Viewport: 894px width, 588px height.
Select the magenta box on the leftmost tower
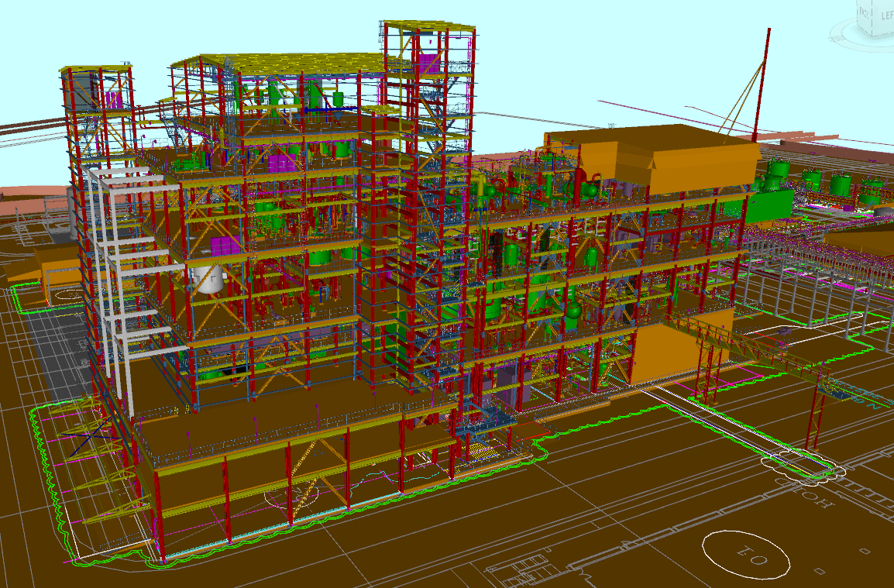point(114,99)
